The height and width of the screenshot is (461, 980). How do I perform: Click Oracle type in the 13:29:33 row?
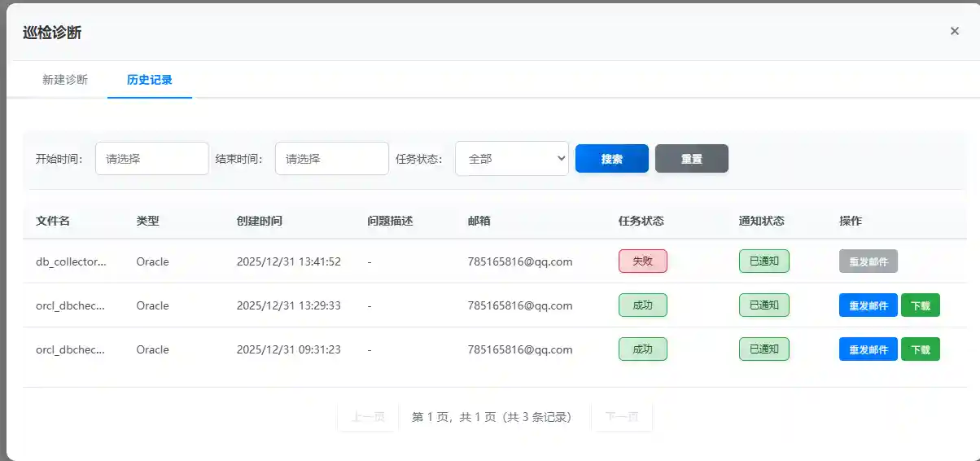coord(153,305)
